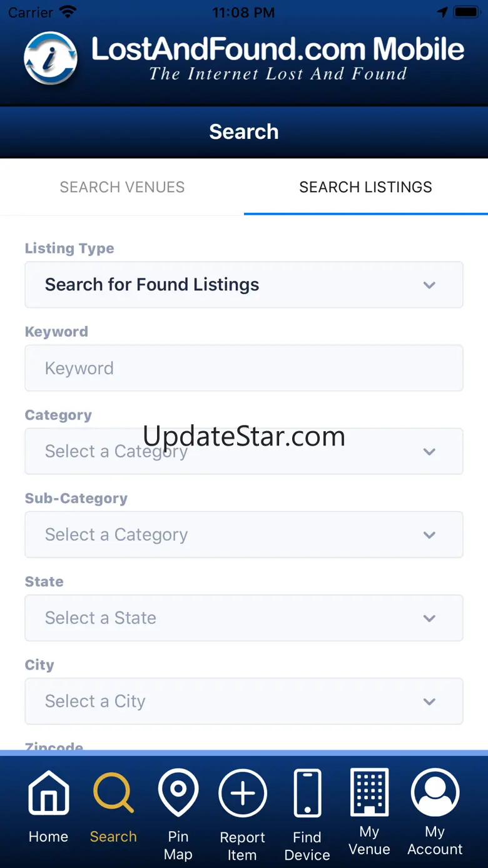
Task: Expand the Select a State dropdown
Action: coord(244,618)
